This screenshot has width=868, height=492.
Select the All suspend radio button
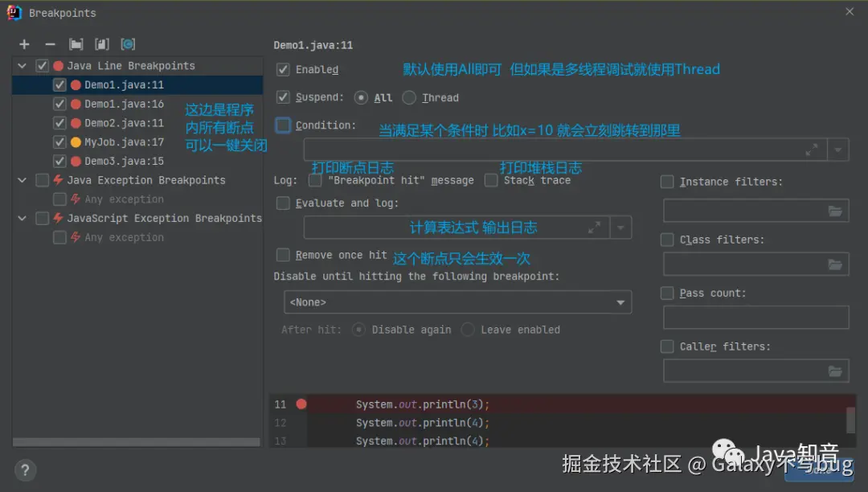(361, 98)
